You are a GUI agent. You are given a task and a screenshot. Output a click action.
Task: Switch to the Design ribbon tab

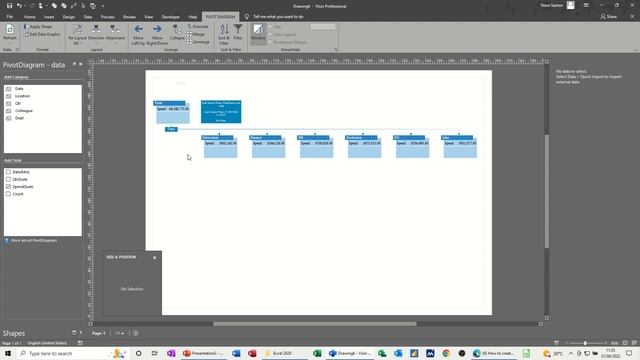point(69,17)
